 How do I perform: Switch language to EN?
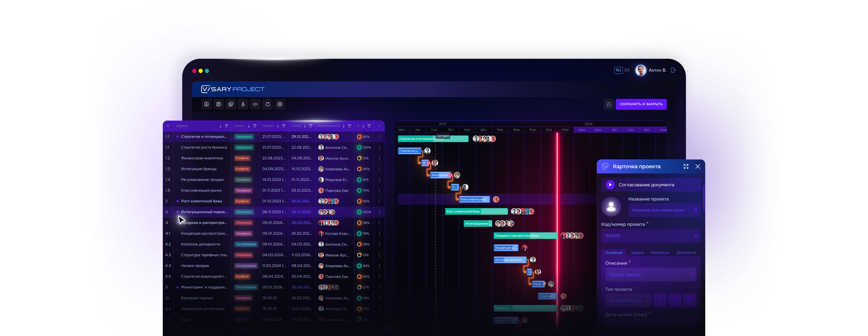(x=627, y=70)
